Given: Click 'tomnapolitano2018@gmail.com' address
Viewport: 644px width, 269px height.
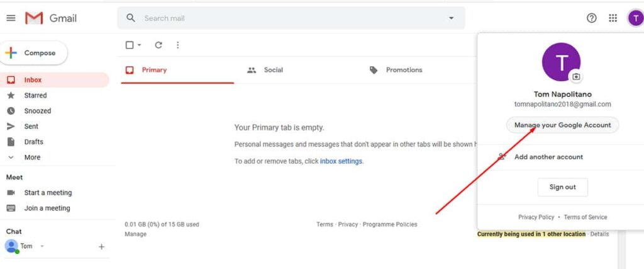Looking at the screenshot, I should point(562,104).
